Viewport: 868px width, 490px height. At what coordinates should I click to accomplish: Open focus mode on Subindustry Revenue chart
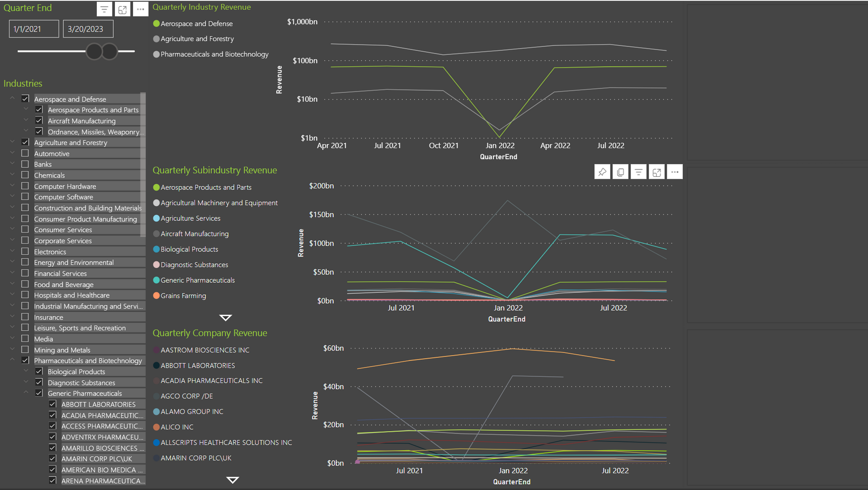[x=656, y=172]
